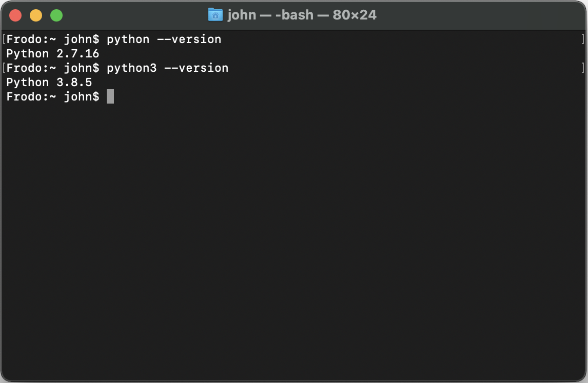Click the "-bash" text in window title

click(295, 15)
